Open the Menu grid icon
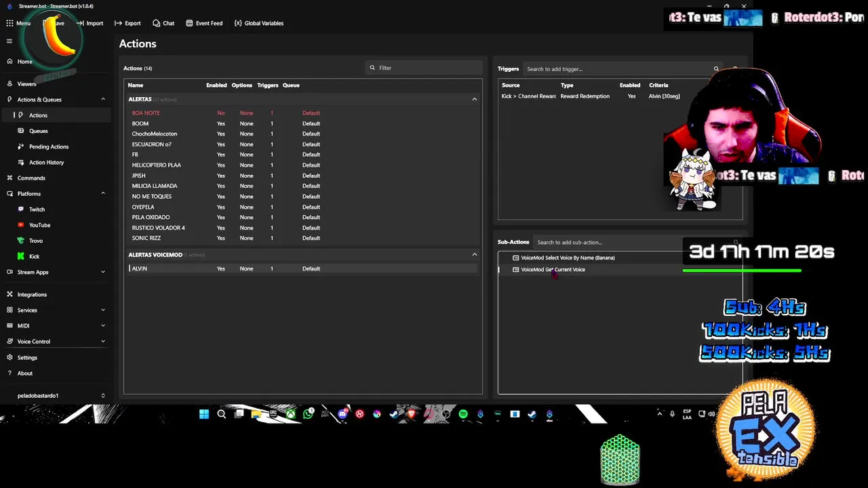This screenshot has height=488, width=868. 9,23
